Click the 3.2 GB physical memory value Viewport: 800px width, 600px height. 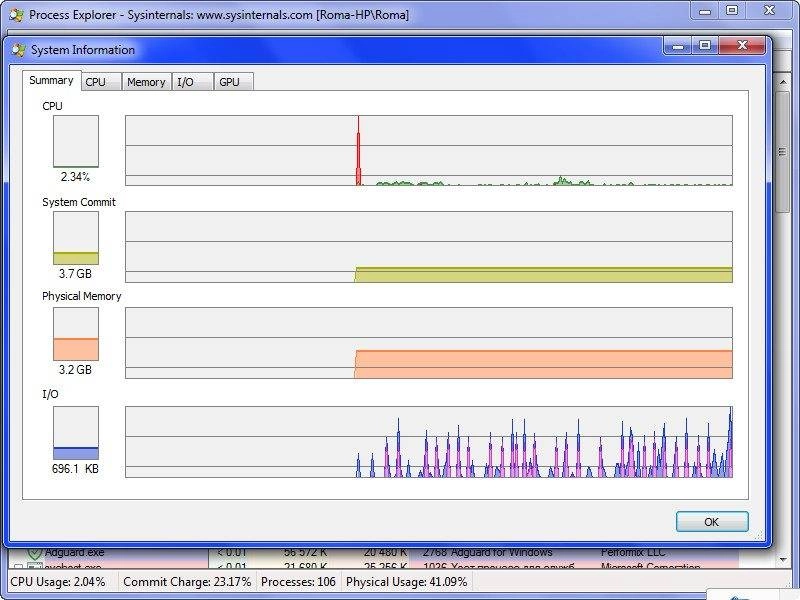(75, 370)
